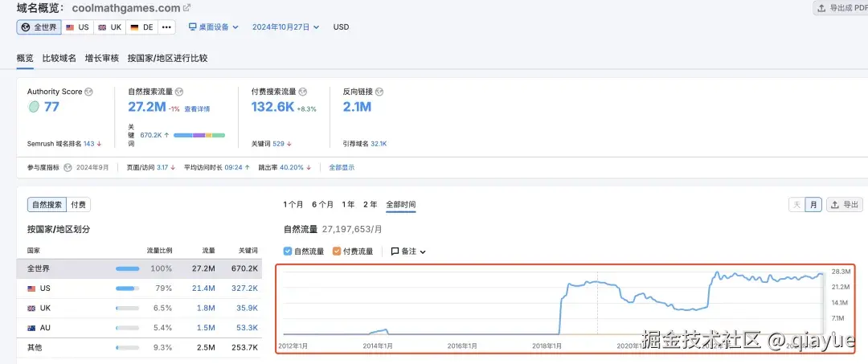Click the export icon in 导出 button
This screenshot has width=868, height=364.
[836, 205]
